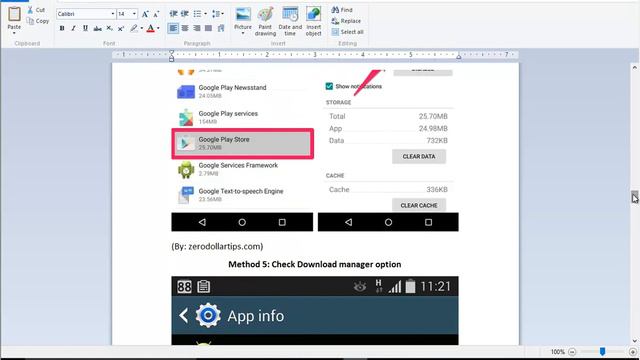The image size is (640, 360).
Task: Click the zoom out minus button
Action: [572, 351]
